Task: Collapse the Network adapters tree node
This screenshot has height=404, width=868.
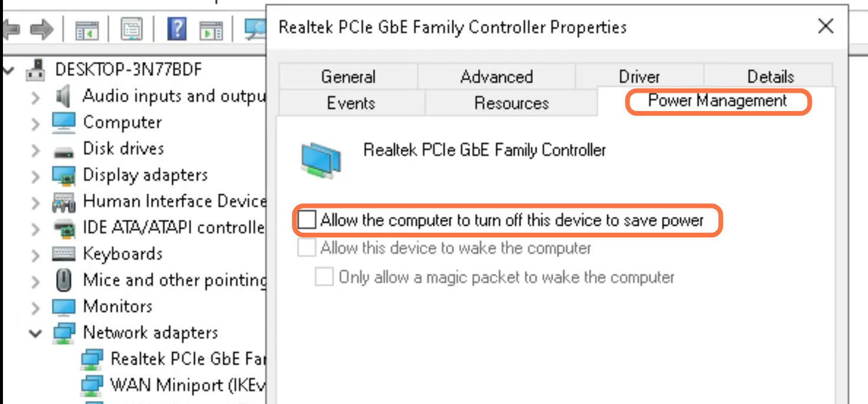Action: (35, 333)
